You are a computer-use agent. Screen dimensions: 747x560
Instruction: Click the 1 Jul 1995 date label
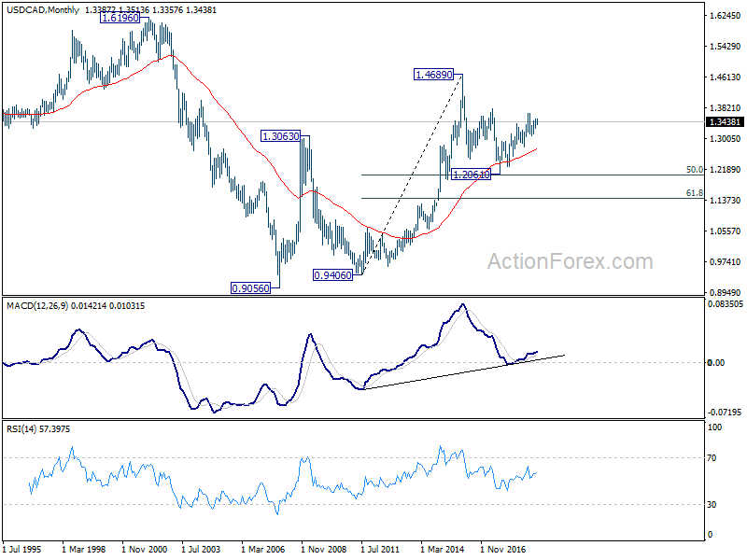coord(21,549)
